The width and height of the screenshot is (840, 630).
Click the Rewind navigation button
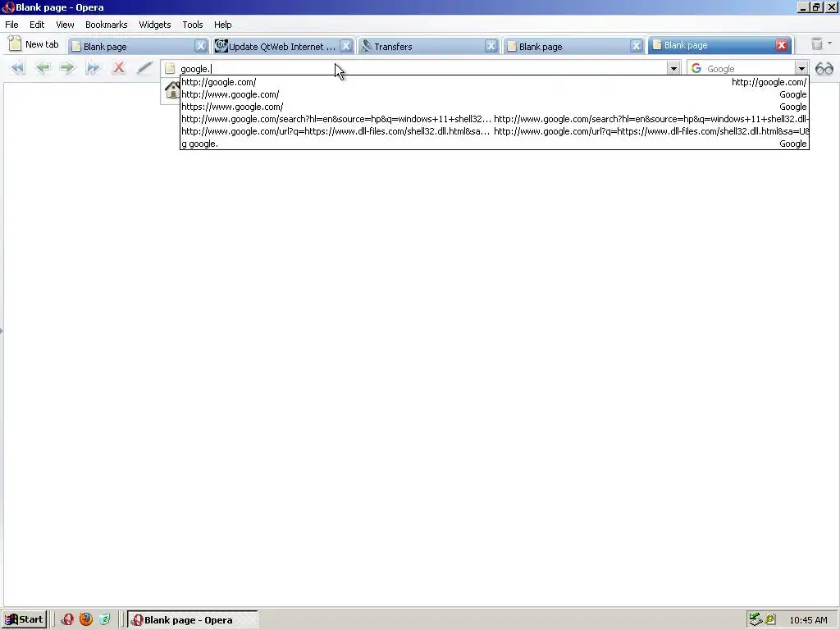pos(18,68)
